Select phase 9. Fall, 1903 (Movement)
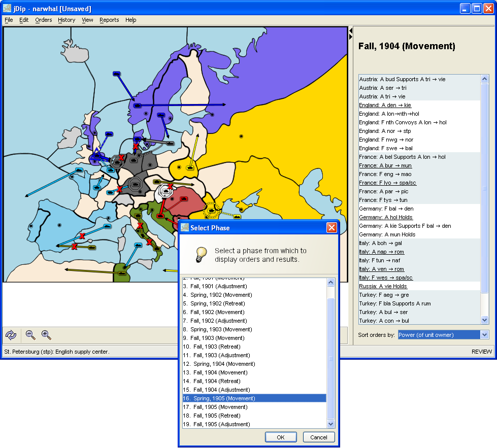 point(254,338)
